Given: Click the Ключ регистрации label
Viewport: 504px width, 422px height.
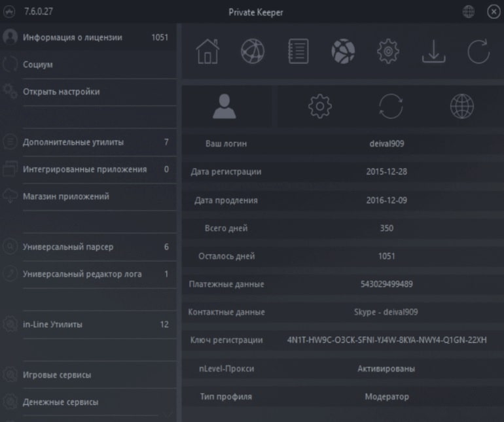Looking at the screenshot, I should coord(226,340).
